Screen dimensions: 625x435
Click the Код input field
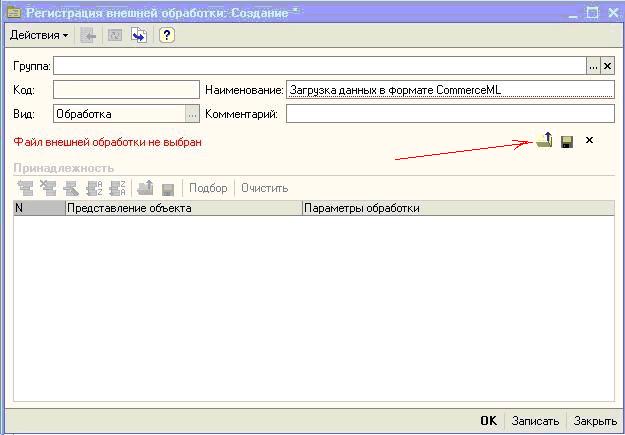coord(126,90)
